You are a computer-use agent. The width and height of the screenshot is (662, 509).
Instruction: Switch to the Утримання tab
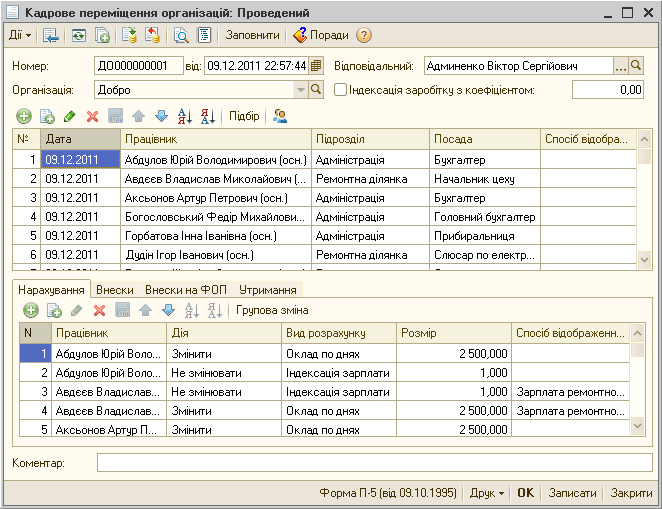pyautogui.click(x=268, y=290)
